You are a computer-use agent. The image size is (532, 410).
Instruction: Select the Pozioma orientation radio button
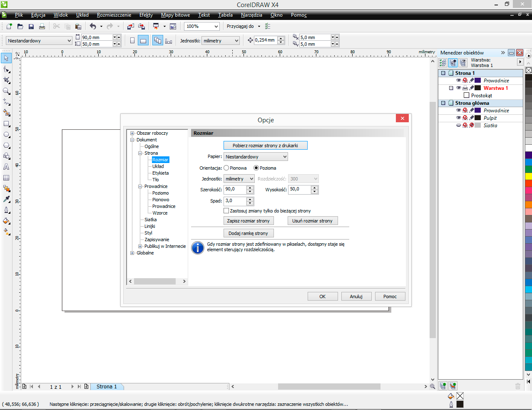[256, 168]
